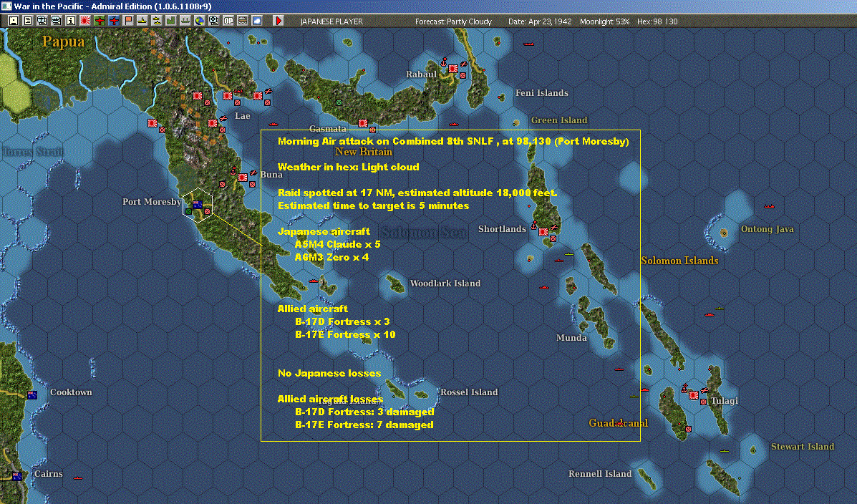Screen dimensions: 857x504
Task: Click the 'Raid spotted at 17 NM' line
Action: coord(417,193)
